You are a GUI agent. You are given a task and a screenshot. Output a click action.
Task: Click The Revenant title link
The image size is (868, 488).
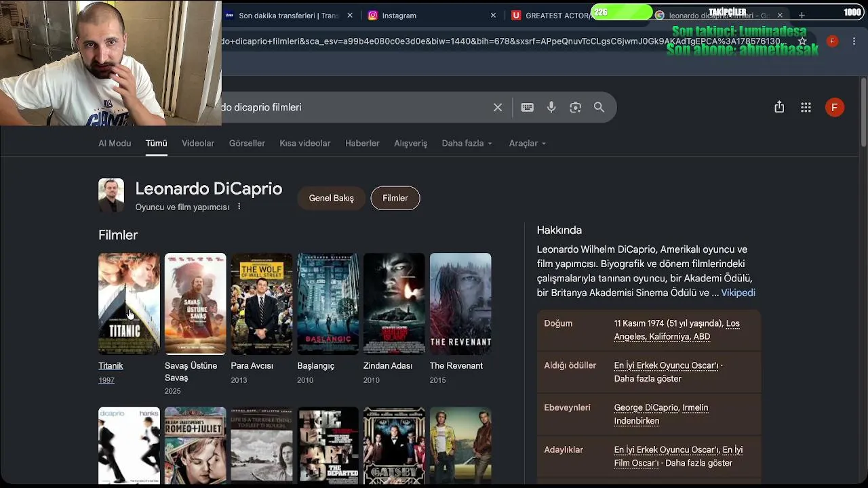pos(456,365)
